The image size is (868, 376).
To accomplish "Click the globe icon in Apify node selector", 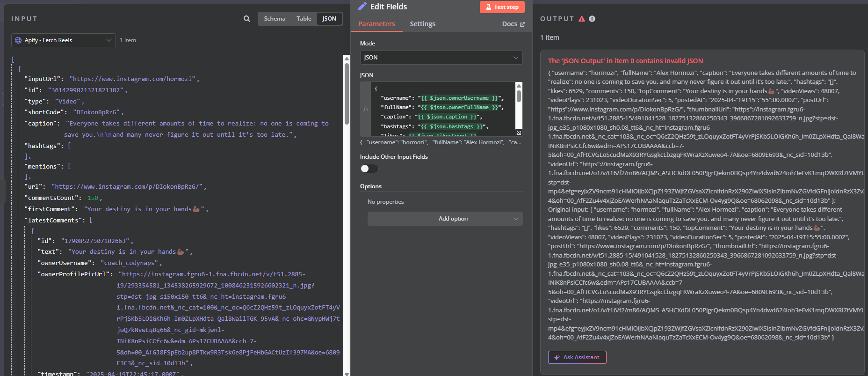I will click(18, 40).
